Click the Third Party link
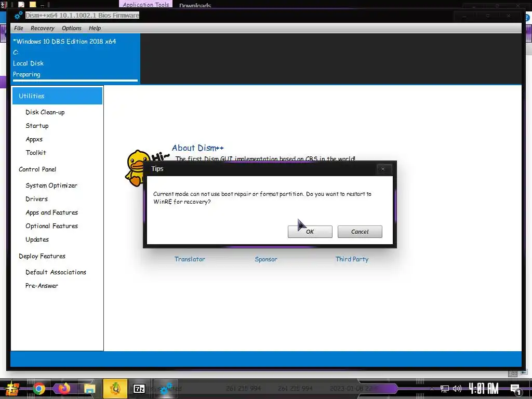 (x=352, y=259)
